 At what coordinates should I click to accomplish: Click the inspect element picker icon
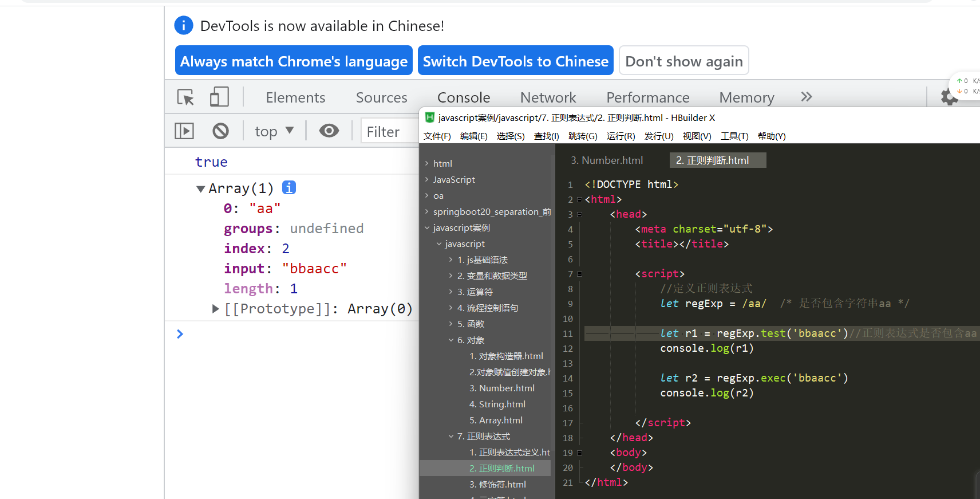(x=185, y=97)
